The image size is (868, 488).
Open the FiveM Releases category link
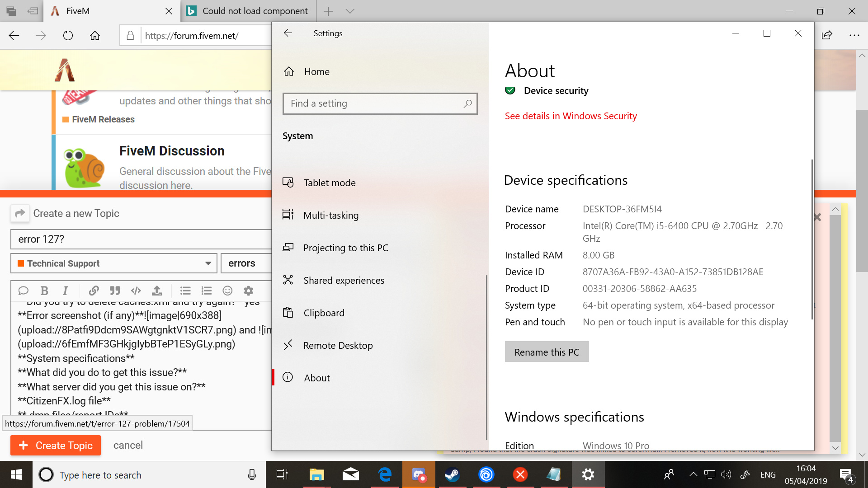[x=103, y=119]
